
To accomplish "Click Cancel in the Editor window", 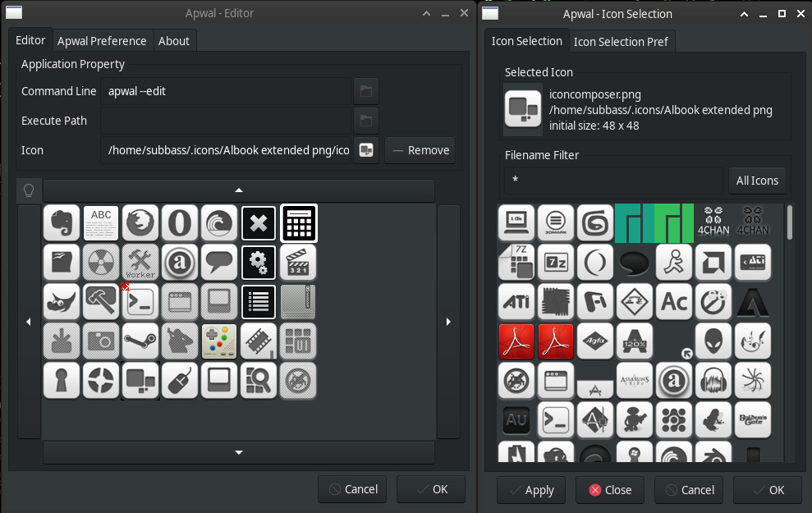I will tap(352, 489).
